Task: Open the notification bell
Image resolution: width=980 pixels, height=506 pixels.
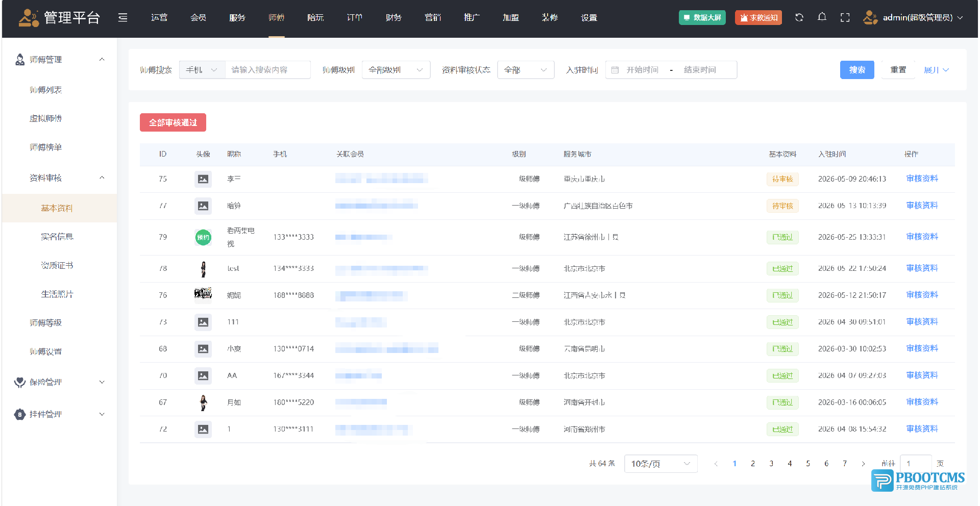Action: click(x=822, y=17)
